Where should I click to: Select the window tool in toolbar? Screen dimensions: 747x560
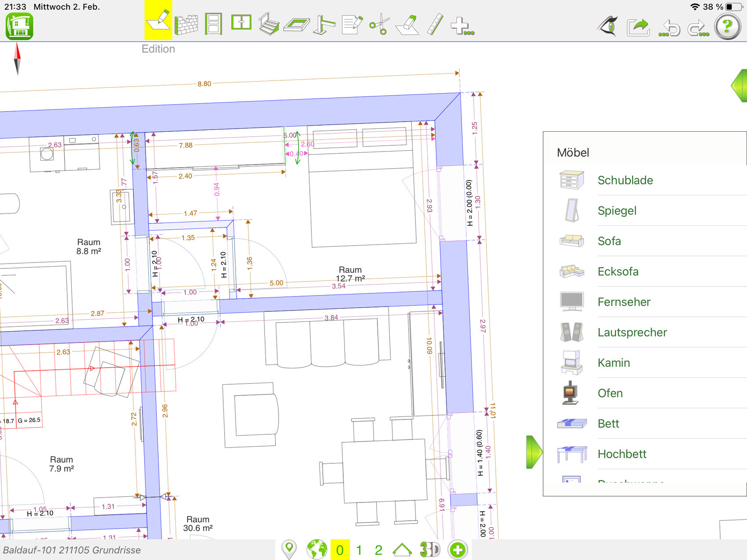pos(241,23)
